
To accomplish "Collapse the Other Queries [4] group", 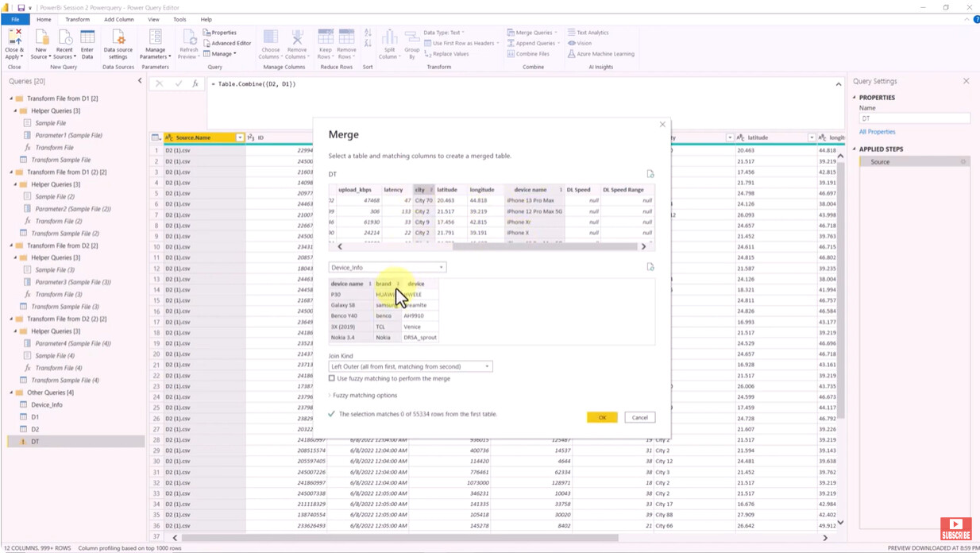I will pos(11,393).
